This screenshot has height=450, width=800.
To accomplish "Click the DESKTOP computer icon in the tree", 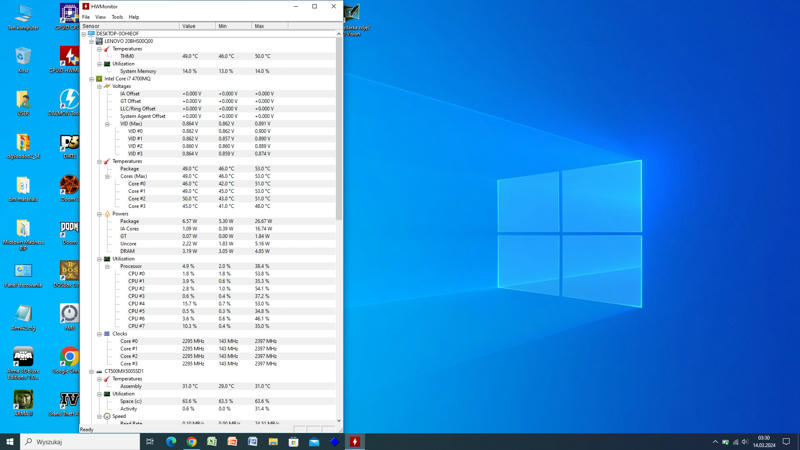I will coord(91,34).
